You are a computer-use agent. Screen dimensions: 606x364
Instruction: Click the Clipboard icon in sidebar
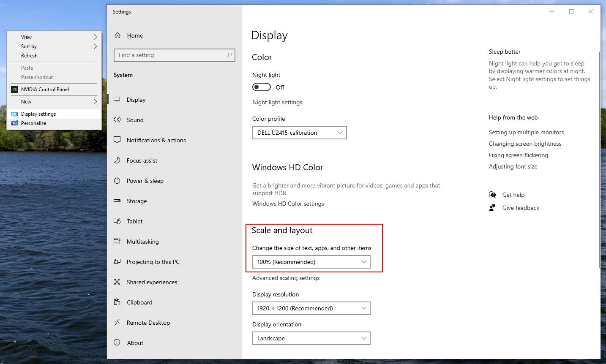pos(117,302)
